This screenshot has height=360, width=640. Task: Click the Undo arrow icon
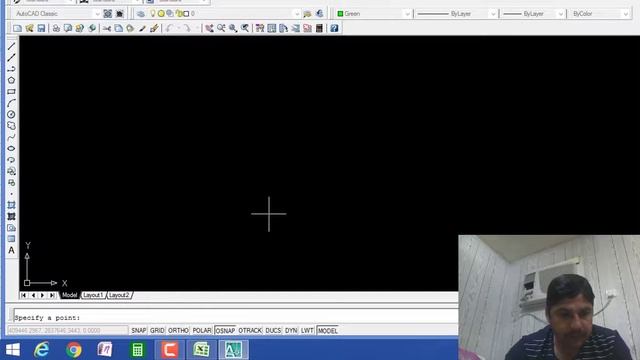coord(170,28)
